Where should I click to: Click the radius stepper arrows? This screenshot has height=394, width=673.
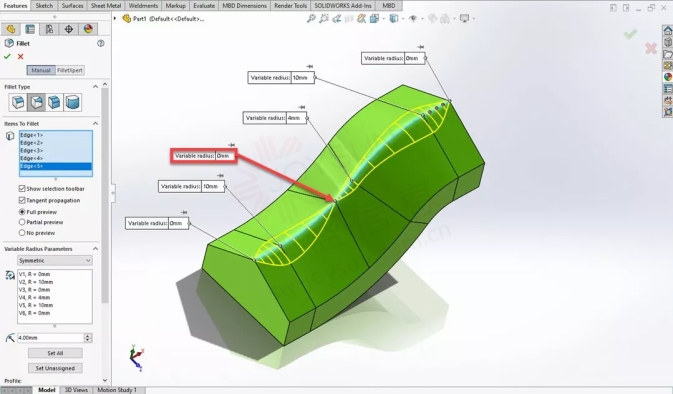[x=88, y=338]
